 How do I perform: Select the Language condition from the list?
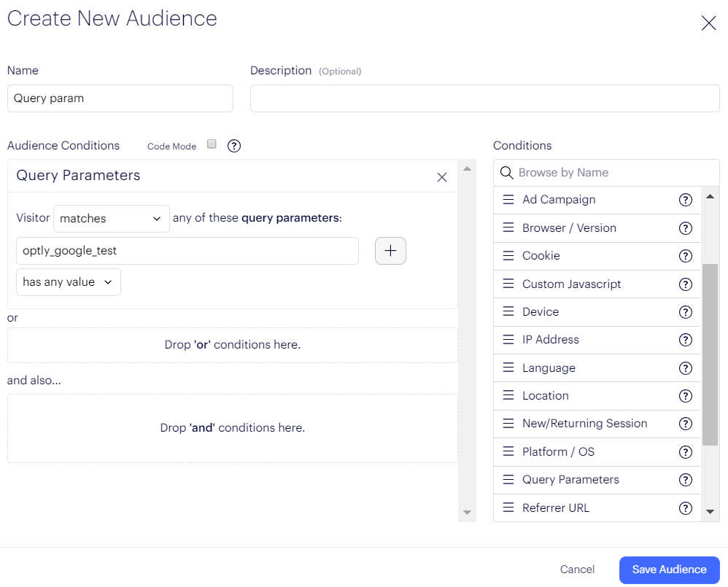tap(550, 368)
